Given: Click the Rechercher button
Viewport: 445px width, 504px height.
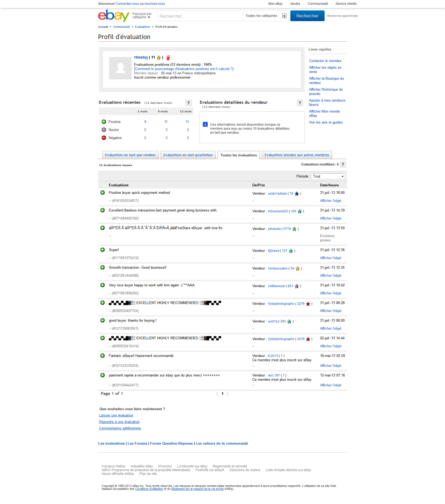Looking at the screenshot, I should (307, 16).
